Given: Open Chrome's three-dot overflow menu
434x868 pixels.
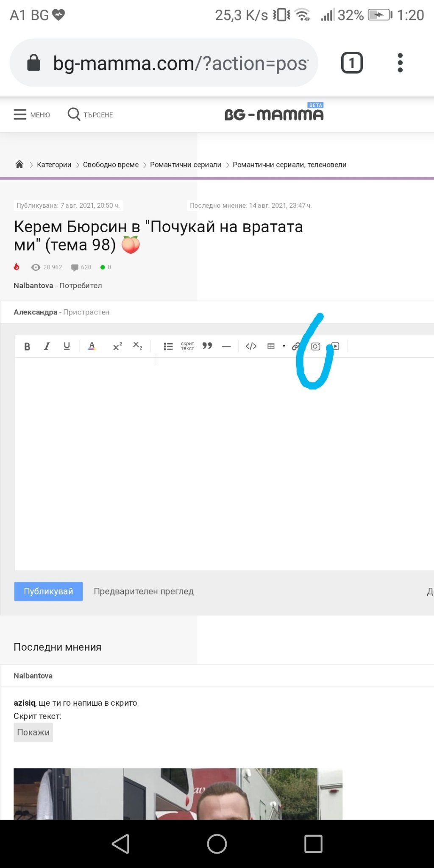Looking at the screenshot, I should coord(400,63).
